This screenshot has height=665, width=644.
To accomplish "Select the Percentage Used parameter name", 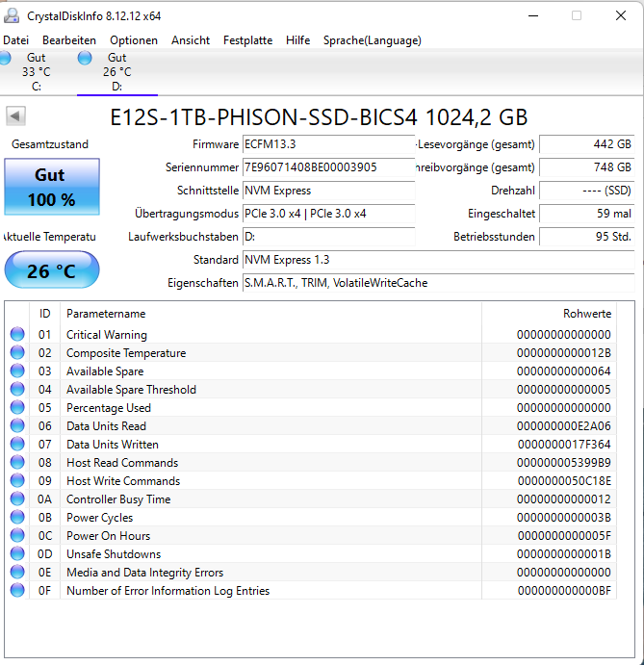I will (x=109, y=408).
